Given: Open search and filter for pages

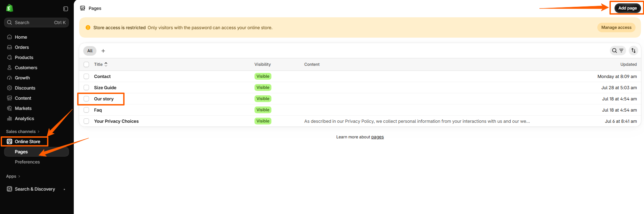Looking at the screenshot, I should pyautogui.click(x=618, y=51).
